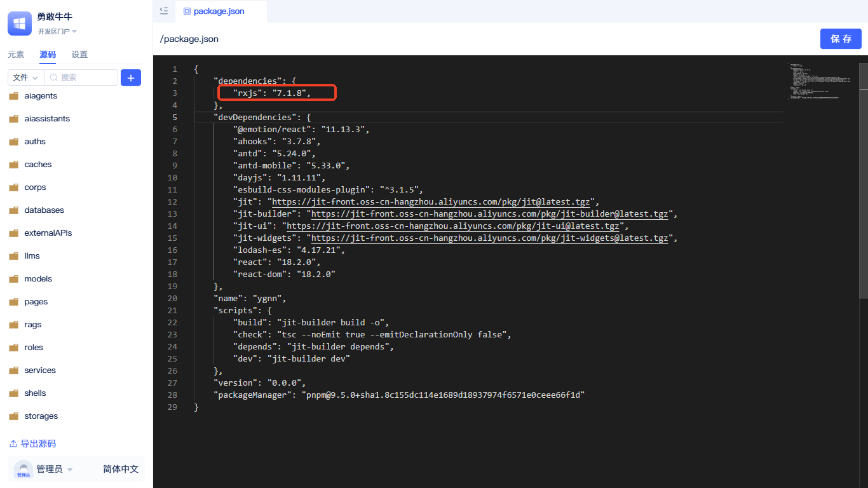Click the services folder icon
This screenshot has height=488, width=868.
pos(13,370)
